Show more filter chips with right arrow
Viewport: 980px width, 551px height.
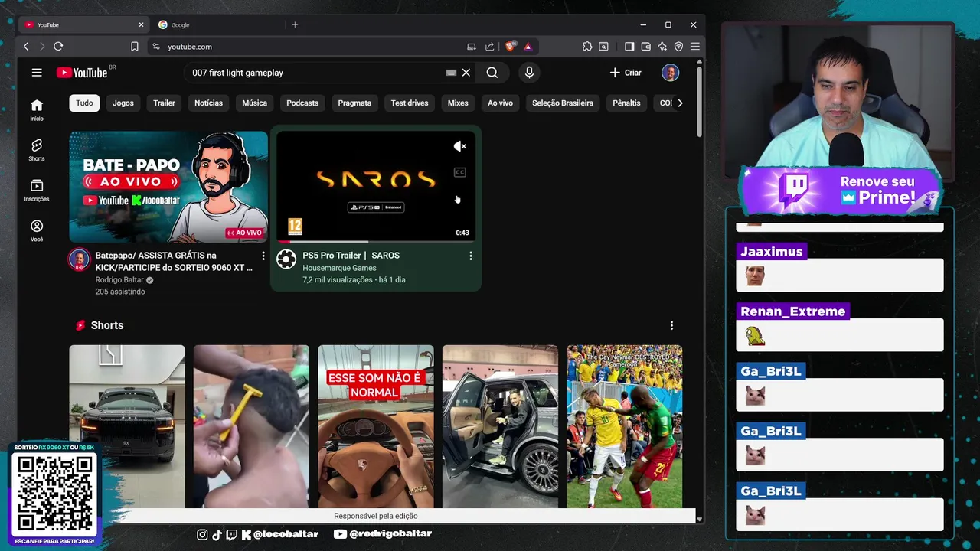click(x=680, y=103)
